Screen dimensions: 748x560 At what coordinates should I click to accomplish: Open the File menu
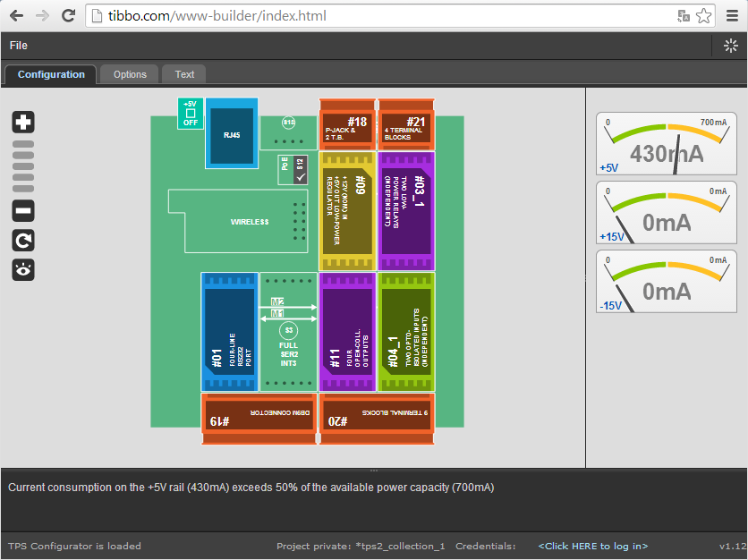(x=19, y=46)
